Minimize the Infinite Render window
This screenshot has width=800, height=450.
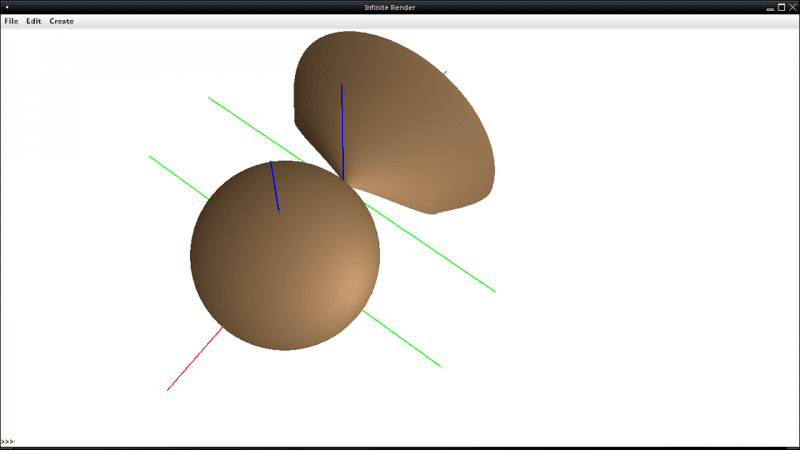[x=769, y=7]
